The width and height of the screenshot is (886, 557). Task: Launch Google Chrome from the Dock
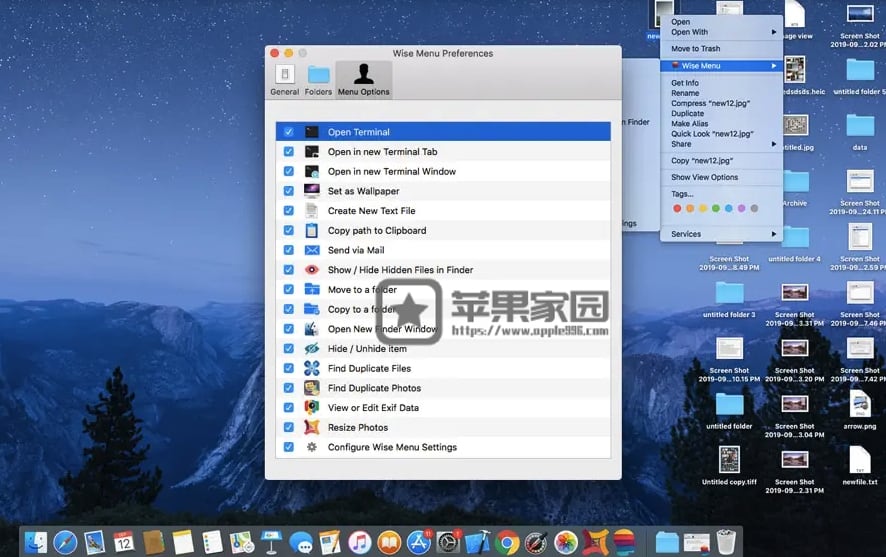click(x=507, y=543)
